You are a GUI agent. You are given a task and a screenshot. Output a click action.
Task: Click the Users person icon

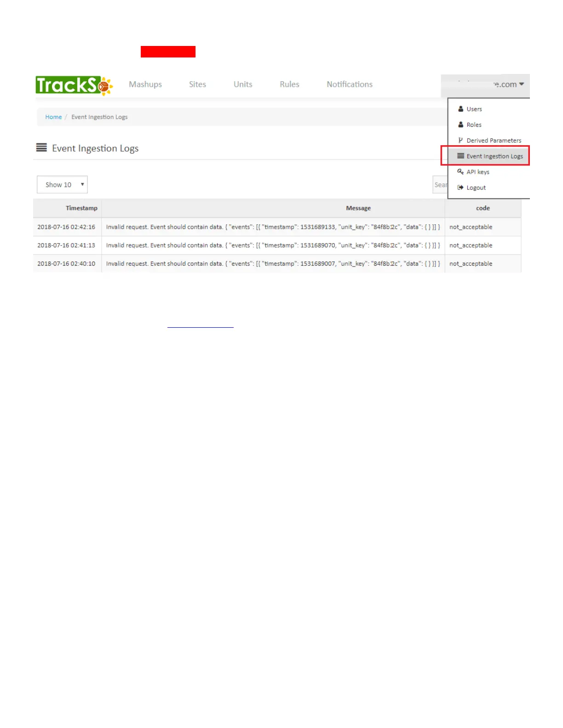460,109
